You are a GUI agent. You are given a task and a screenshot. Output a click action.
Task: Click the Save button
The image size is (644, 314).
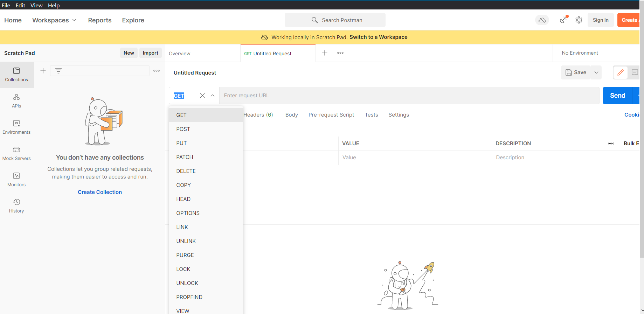pyautogui.click(x=576, y=72)
